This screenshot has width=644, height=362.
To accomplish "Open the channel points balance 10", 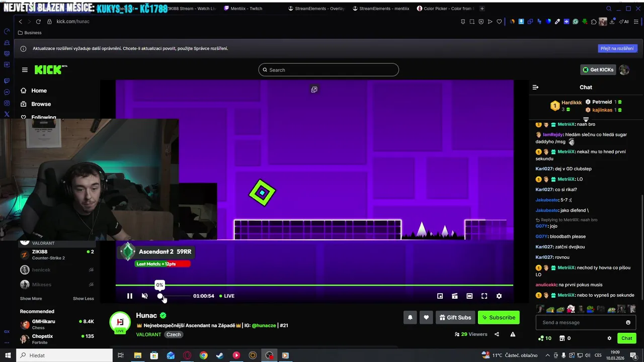I will [545, 338].
